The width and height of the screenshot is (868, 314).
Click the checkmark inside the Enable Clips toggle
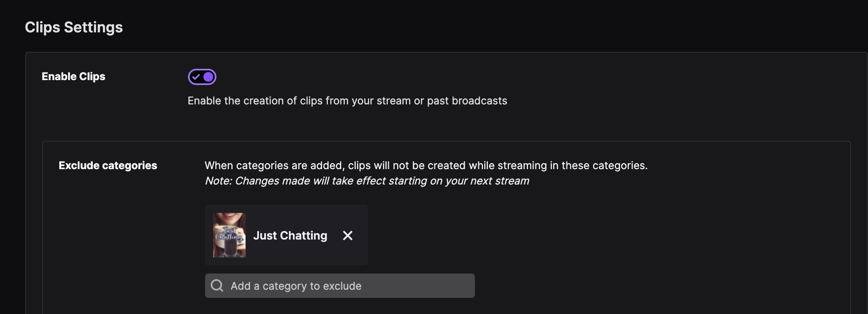(x=196, y=77)
